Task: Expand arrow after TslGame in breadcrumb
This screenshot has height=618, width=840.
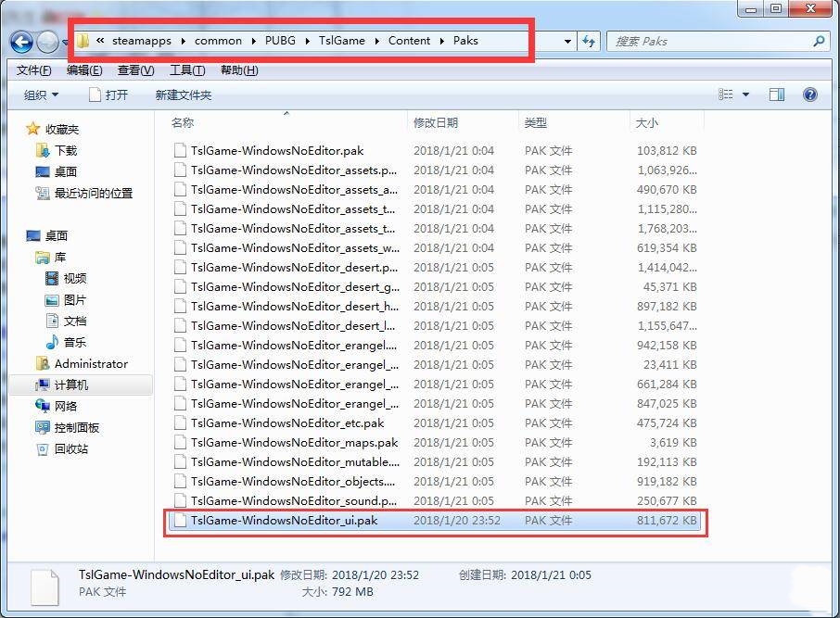Action: 377,41
